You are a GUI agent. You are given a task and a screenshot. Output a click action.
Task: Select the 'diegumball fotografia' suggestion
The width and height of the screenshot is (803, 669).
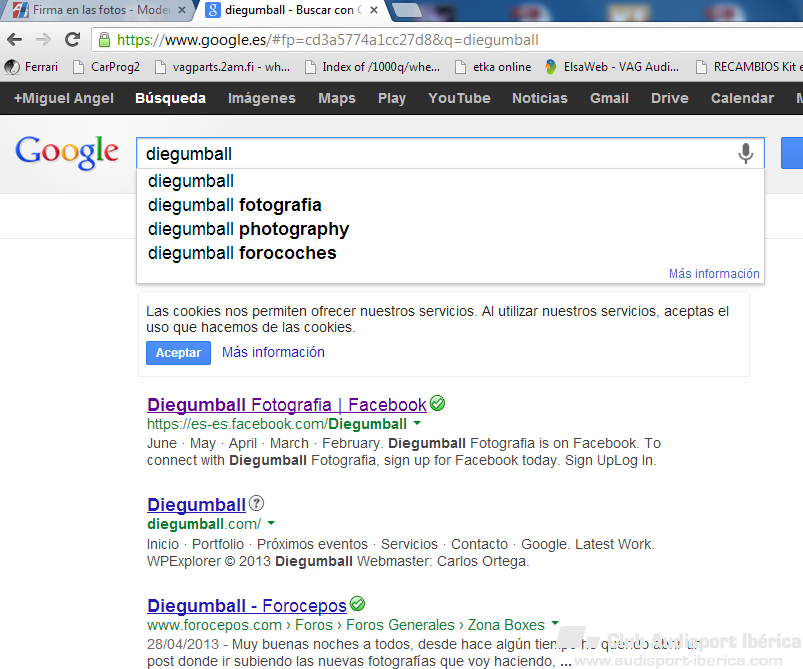450,205
